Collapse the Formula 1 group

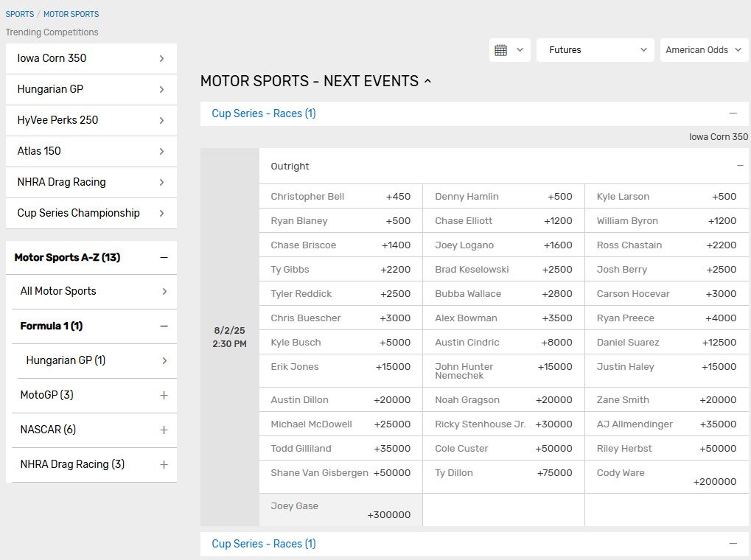(x=164, y=326)
